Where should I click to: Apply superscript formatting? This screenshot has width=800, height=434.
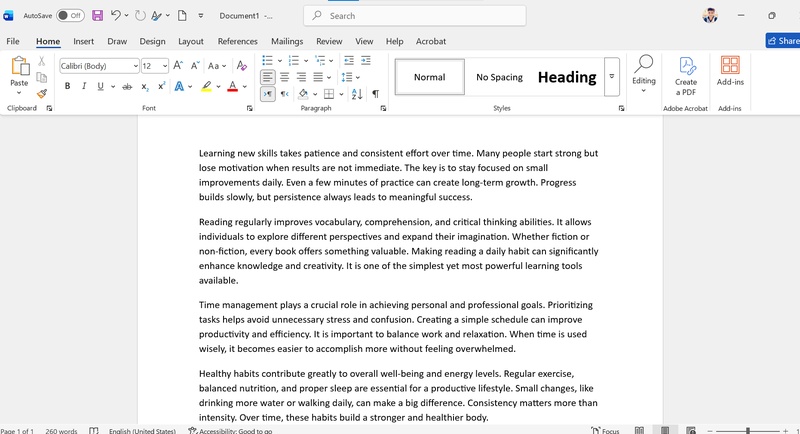click(161, 87)
